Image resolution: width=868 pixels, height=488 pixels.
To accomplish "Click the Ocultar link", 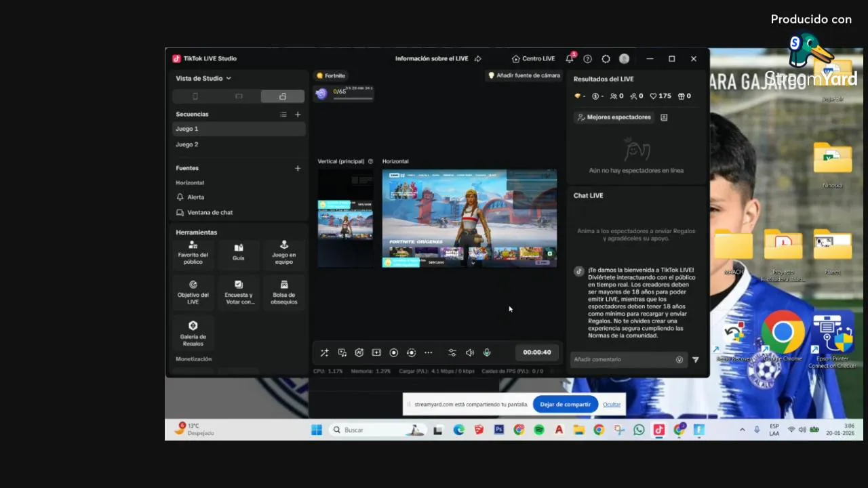I will [612, 405].
